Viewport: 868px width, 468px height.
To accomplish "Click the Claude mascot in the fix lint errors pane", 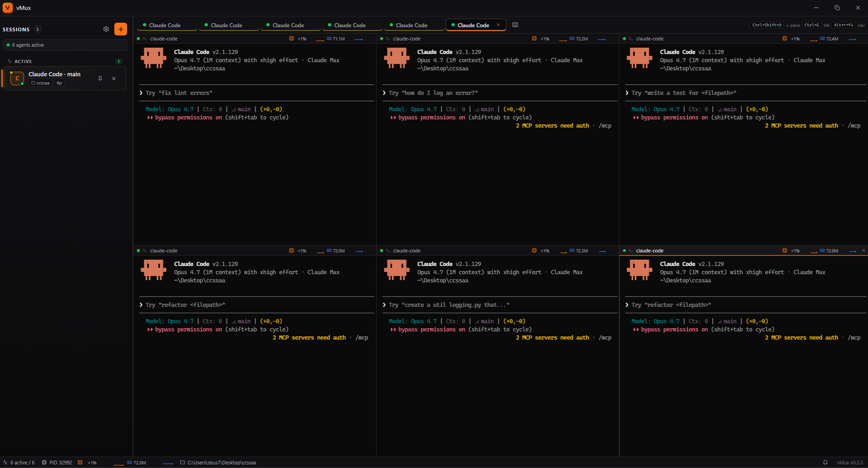I will point(153,58).
